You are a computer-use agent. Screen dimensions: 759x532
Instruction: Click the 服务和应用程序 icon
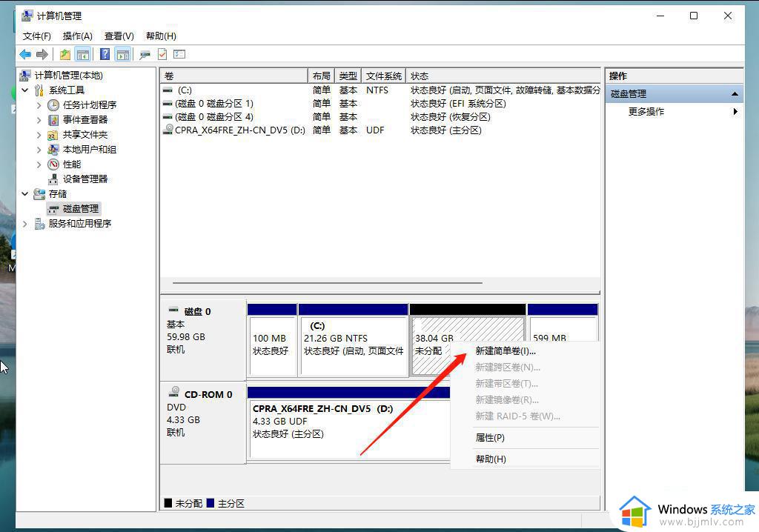pyautogui.click(x=39, y=224)
